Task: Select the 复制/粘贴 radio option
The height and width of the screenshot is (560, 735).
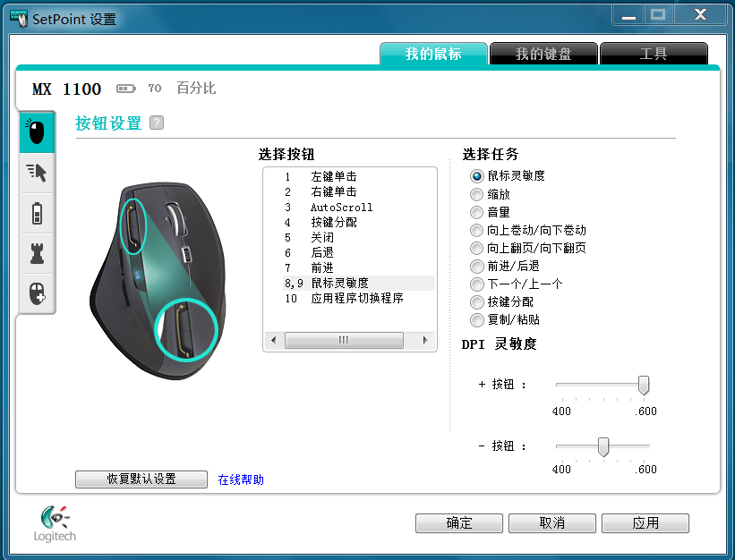Action: click(476, 320)
